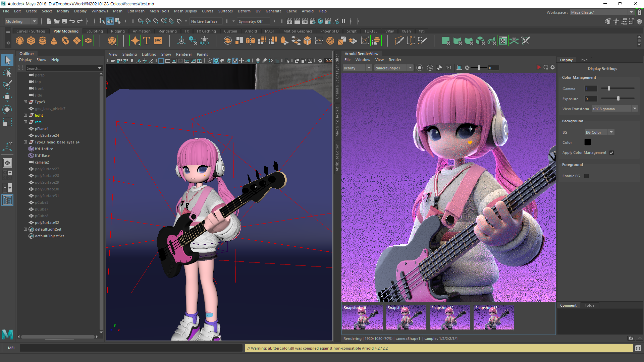Click the No Live Surface field

click(206, 21)
